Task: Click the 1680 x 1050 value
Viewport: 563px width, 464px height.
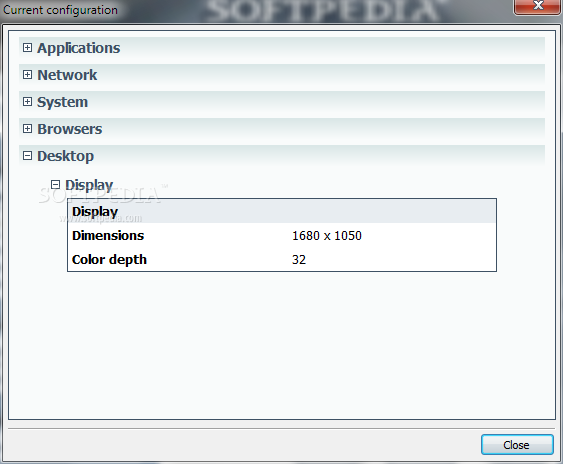Action: point(327,236)
